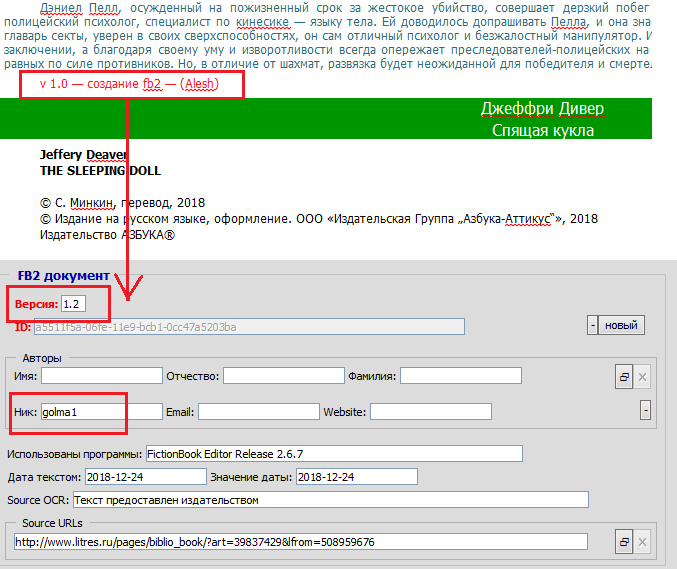Click the document ID field
Viewport: 677px width, 569px height.
(249, 326)
